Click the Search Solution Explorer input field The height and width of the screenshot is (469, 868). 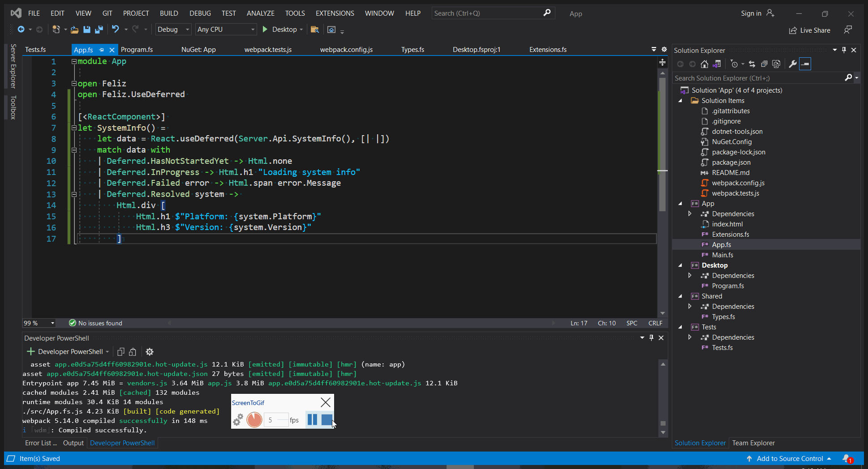pos(757,77)
